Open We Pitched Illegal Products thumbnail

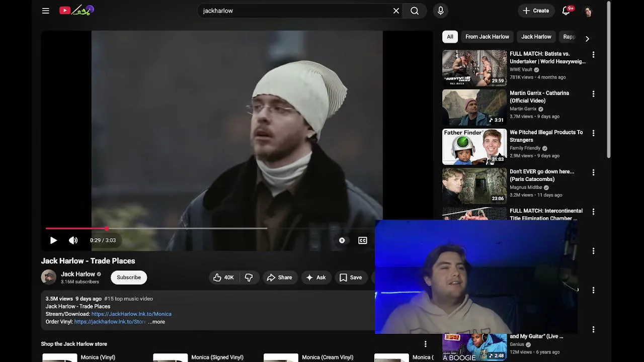coord(474,146)
